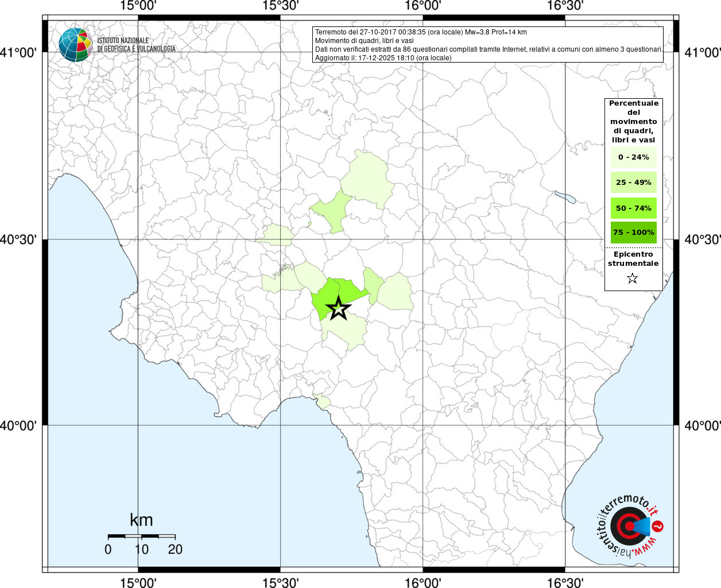This screenshot has height=588, width=721.
Task: Select the 50 - 74% legend swatch
Action: (x=633, y=208)
